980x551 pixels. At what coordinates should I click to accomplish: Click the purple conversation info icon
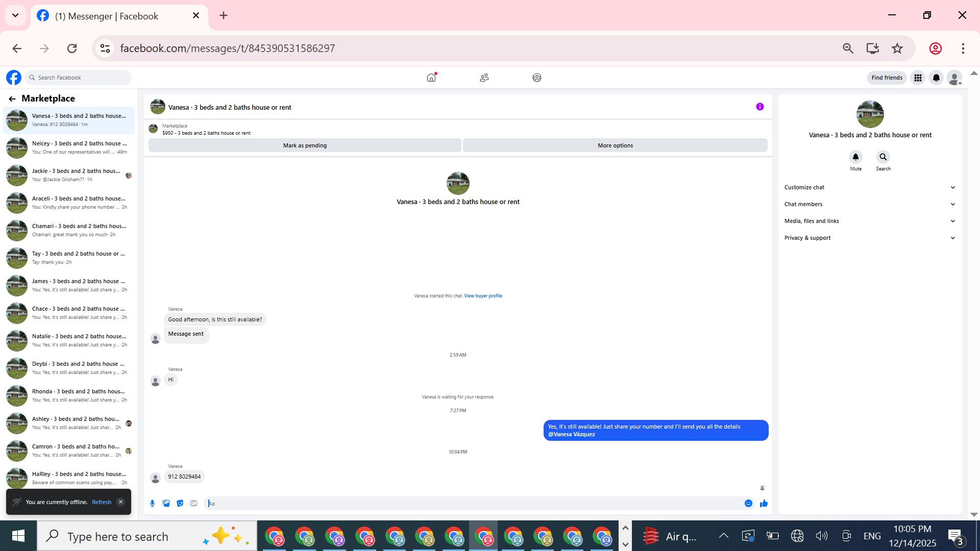tap(759, 107)
